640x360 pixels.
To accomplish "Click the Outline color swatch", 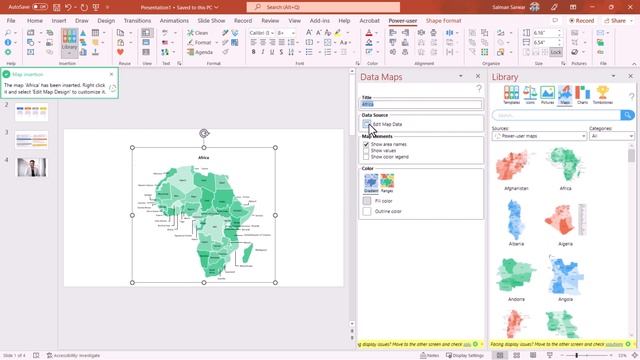I will (367, 211).
